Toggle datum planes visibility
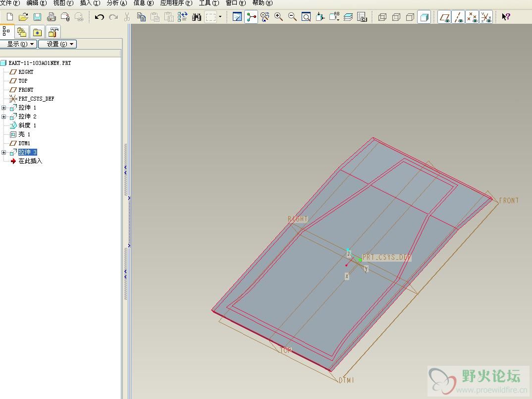The height and width of the screenshot is (399, 532). click(x=444, y=17)
